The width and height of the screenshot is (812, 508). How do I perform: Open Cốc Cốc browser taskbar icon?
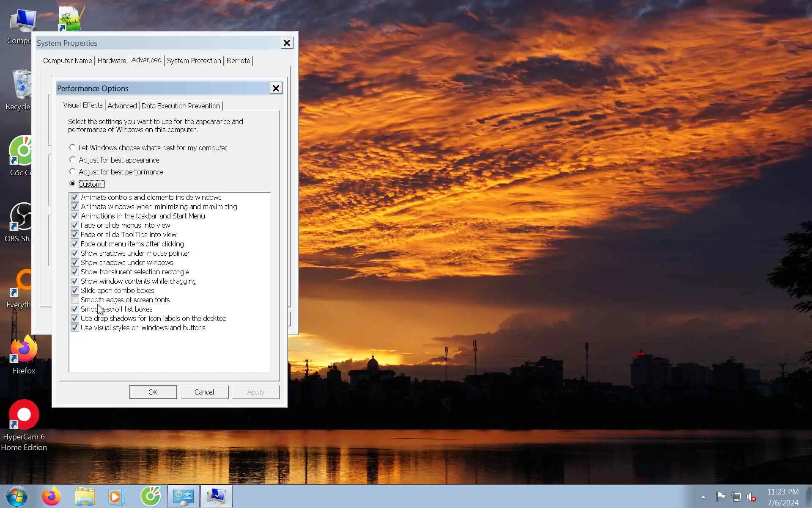tap(151, 496)
